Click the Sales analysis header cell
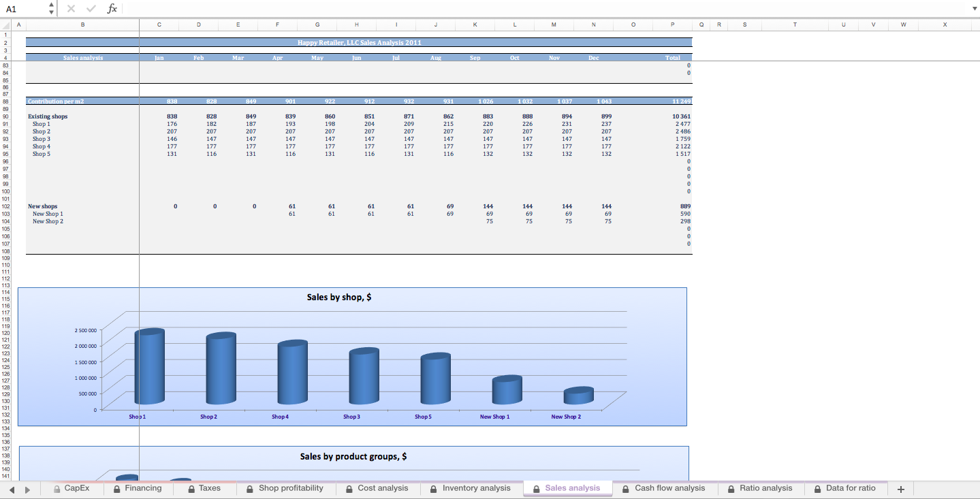Screen dimensions: 980x499 83,58
